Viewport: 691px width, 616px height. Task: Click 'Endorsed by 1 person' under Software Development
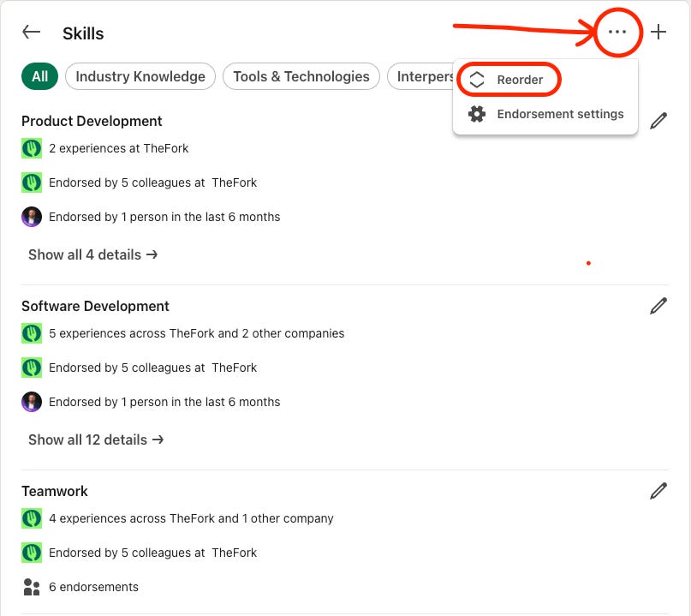(164, 402)
